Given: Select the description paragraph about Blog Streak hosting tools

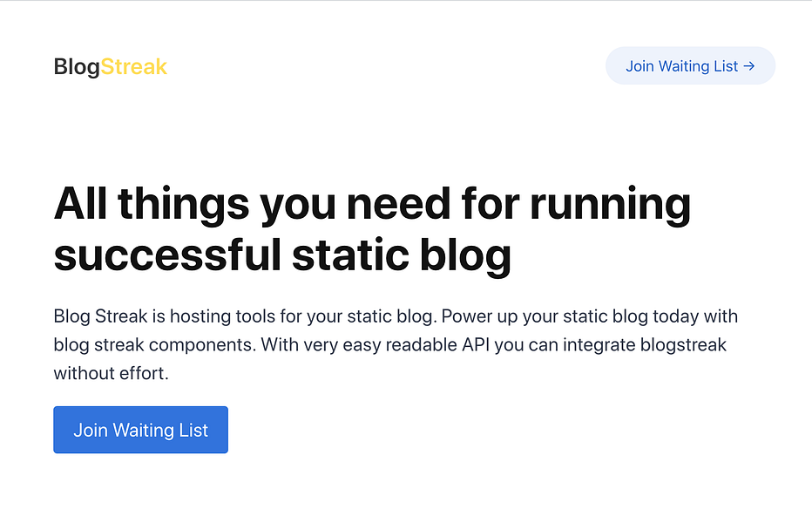Looking at the screenshot, I should click(x=395, y=344).
